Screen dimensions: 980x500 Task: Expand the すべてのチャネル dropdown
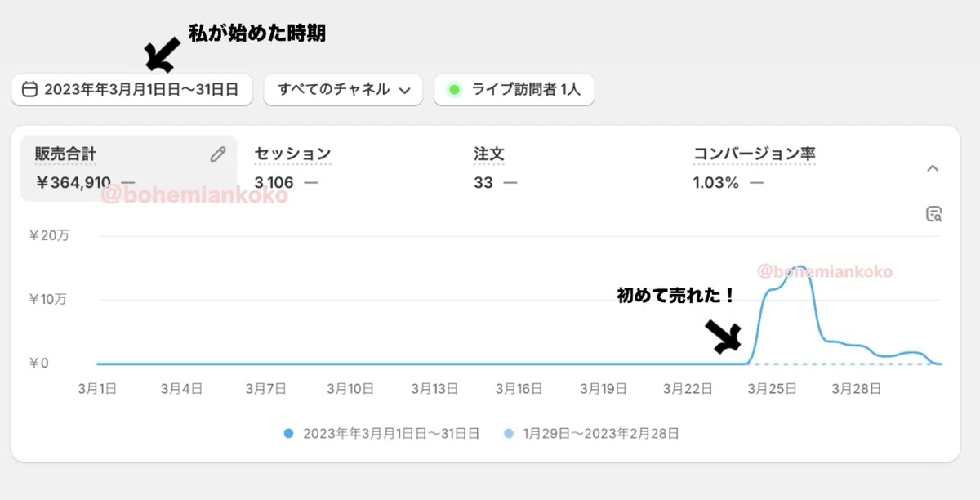[343, 90]
